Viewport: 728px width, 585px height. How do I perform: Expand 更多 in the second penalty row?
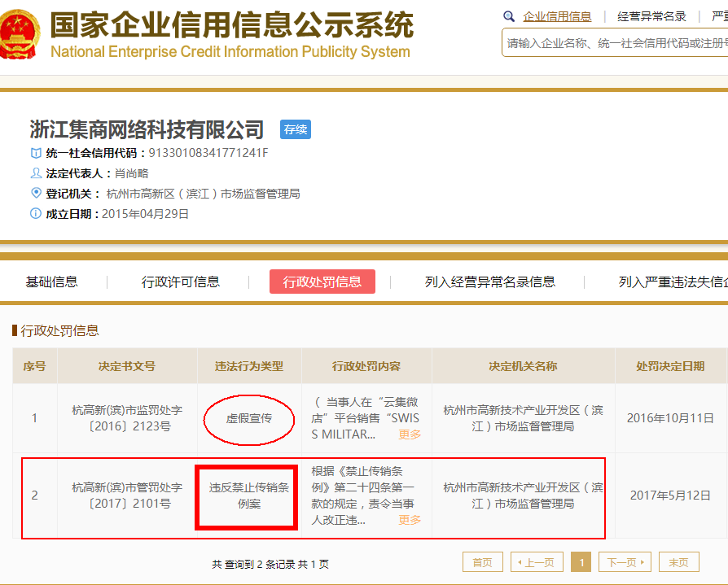click(410, 520)
